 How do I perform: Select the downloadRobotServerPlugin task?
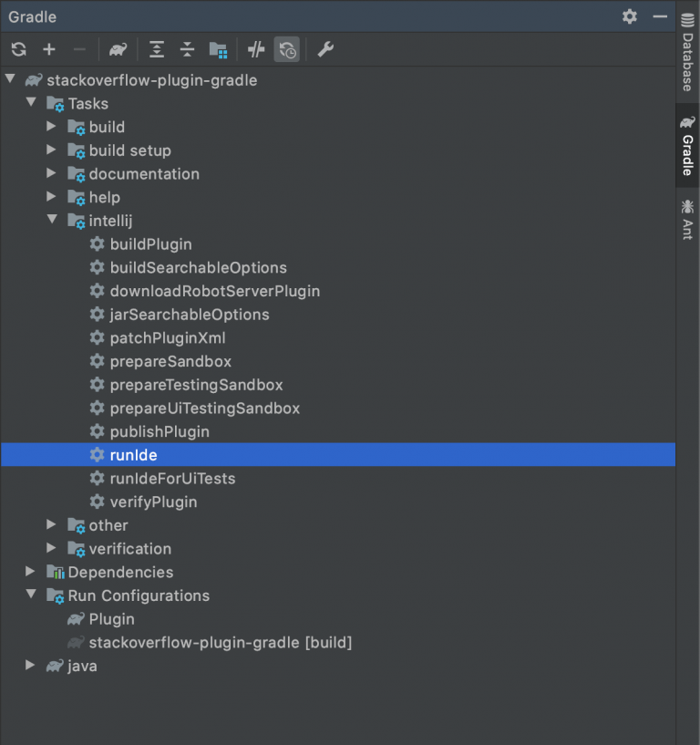(x=215, y=291)
